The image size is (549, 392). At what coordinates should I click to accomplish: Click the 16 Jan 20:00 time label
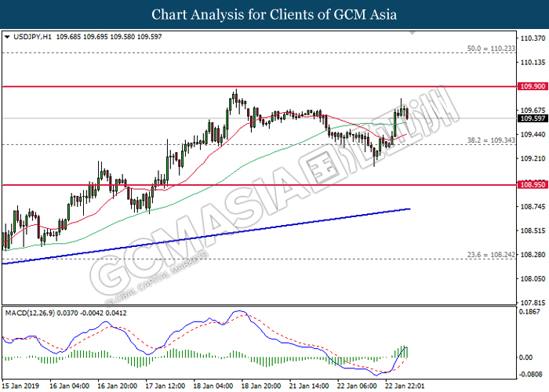[117, 386]
